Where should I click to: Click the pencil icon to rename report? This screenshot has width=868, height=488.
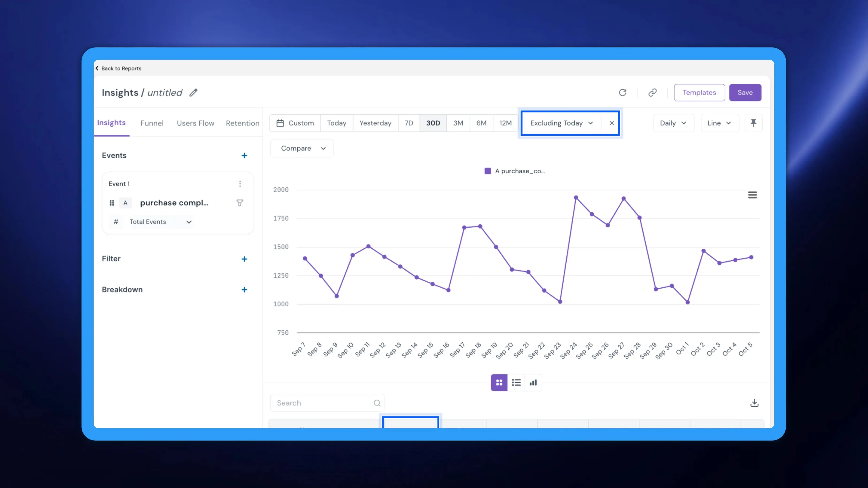[x=193, y=93]
